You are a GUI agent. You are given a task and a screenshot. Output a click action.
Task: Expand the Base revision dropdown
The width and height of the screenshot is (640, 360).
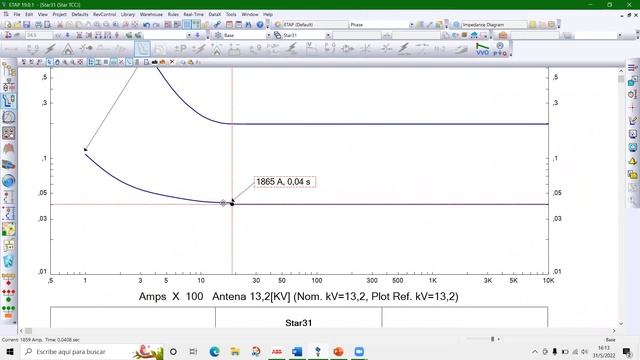pyautogui.click(x=269, y=36)
